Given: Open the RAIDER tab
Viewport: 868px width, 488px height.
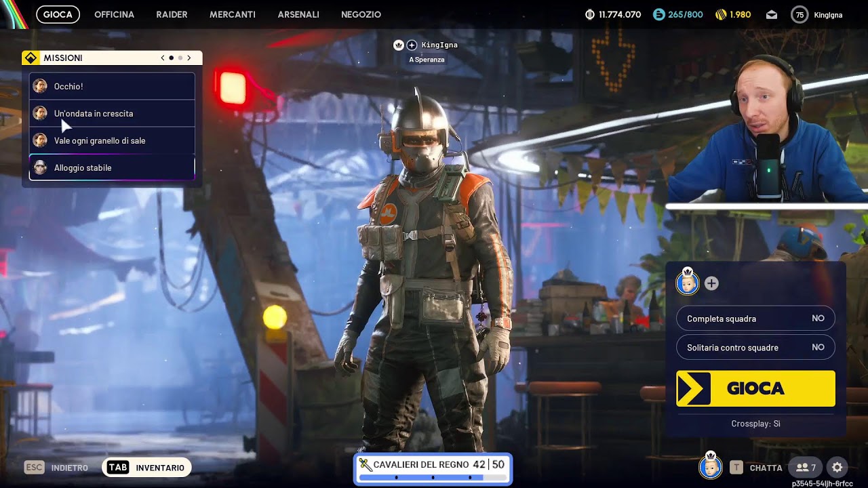Looking at the screenshot, I should [172, 14].
